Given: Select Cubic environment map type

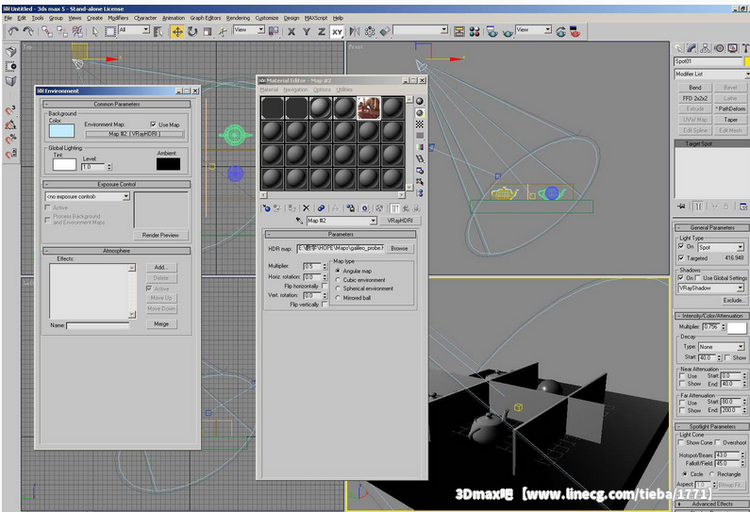Looking at the screenshot, I should coord(338,280).
